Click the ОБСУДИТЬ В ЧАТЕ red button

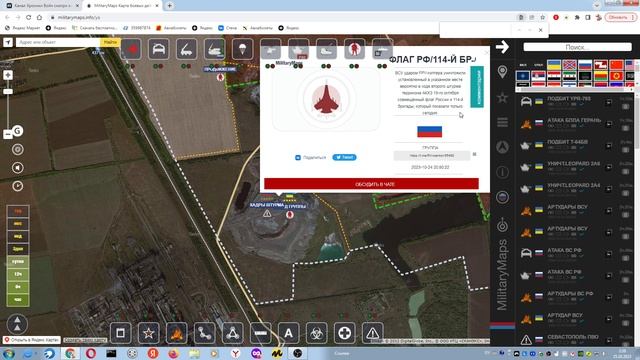[371, 184]
